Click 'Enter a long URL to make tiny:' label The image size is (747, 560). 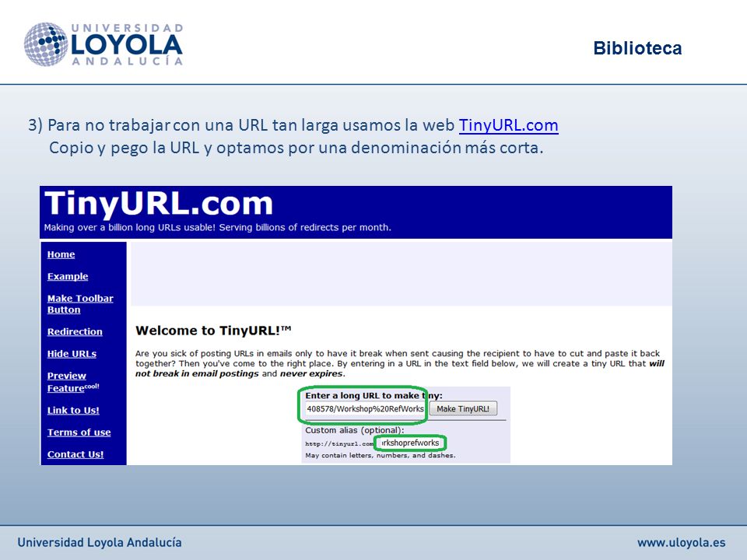pyautogui.click(x=374, y=395)
